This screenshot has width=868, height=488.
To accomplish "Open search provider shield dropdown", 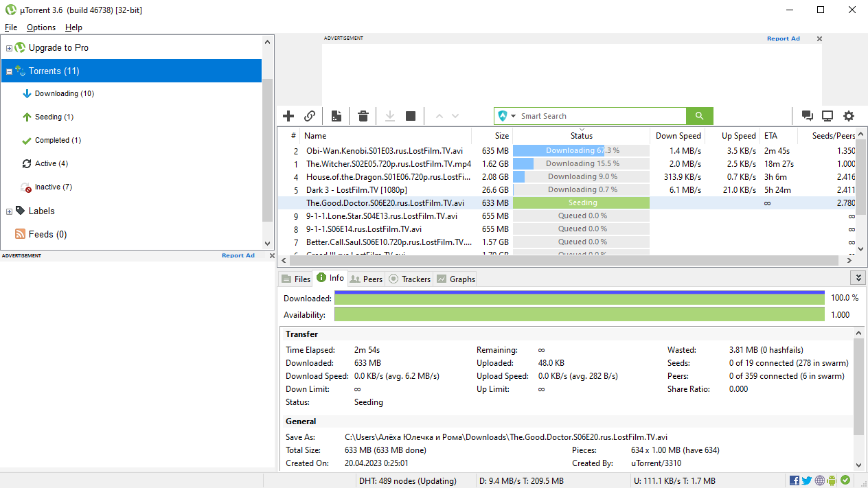I will (x=507, y=116).
